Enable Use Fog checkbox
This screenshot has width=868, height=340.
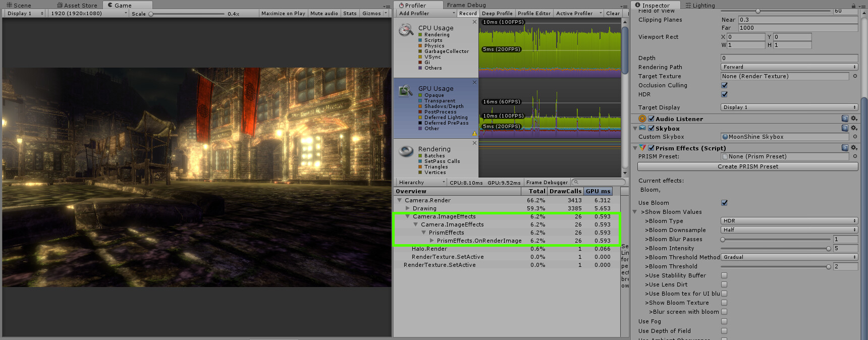[724, 321]
